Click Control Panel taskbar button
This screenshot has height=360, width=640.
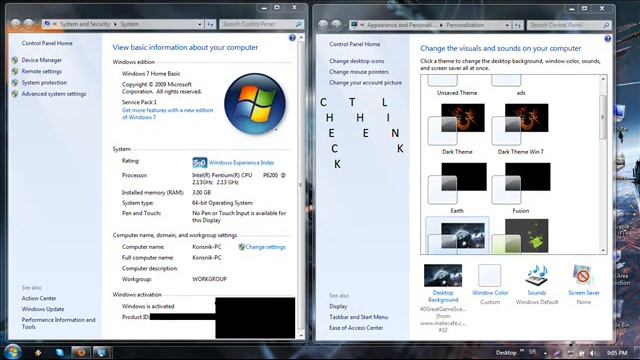point(101,352)
